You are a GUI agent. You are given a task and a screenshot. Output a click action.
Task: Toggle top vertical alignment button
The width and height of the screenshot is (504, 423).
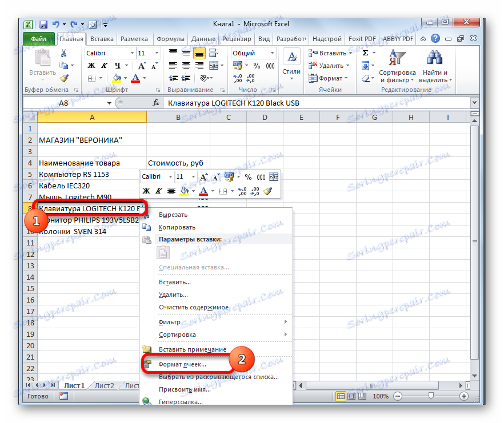pyautogui.click(x=173, y=53)
